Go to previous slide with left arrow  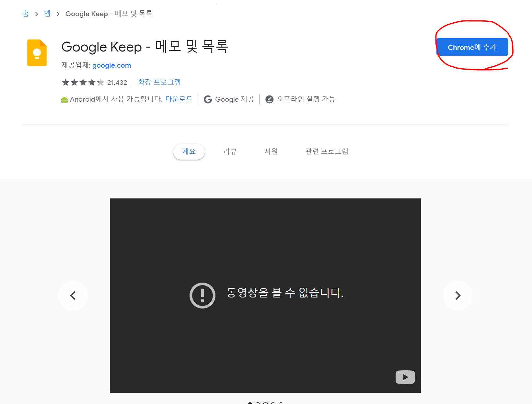point(73,296)
